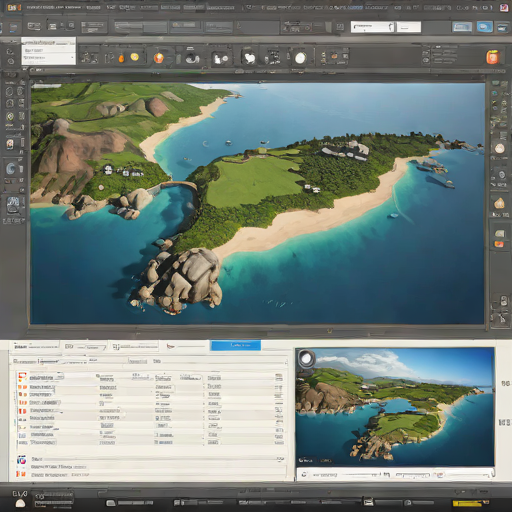Click the white circle icon in toolbar
The image size is (512, 512).
pos(300,58)
